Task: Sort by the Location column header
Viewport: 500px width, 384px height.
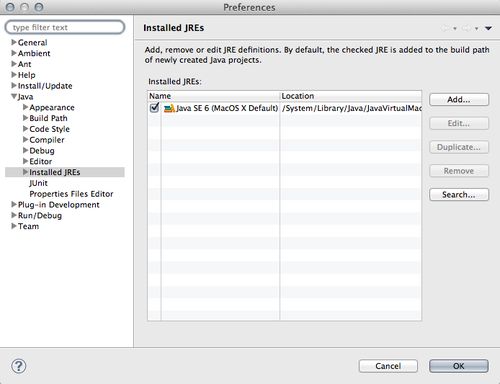Action: tap(351, 96)
